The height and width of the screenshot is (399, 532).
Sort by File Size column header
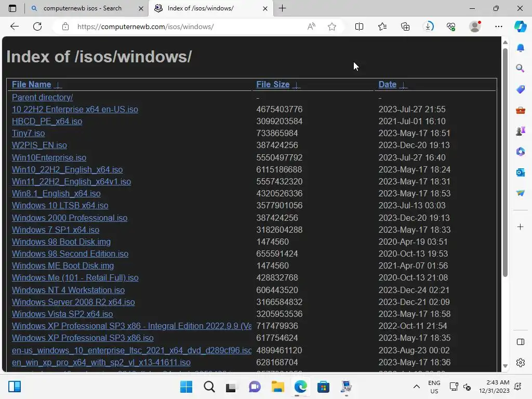click(x=273, y=85)
